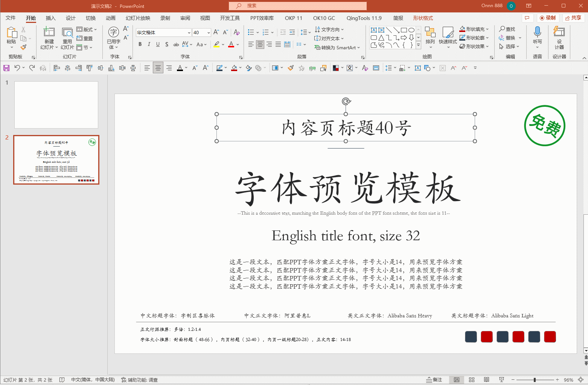Open the 幻灯片放映 Slide Show tab
588x385 pixels.
click(x=138, y=18)
